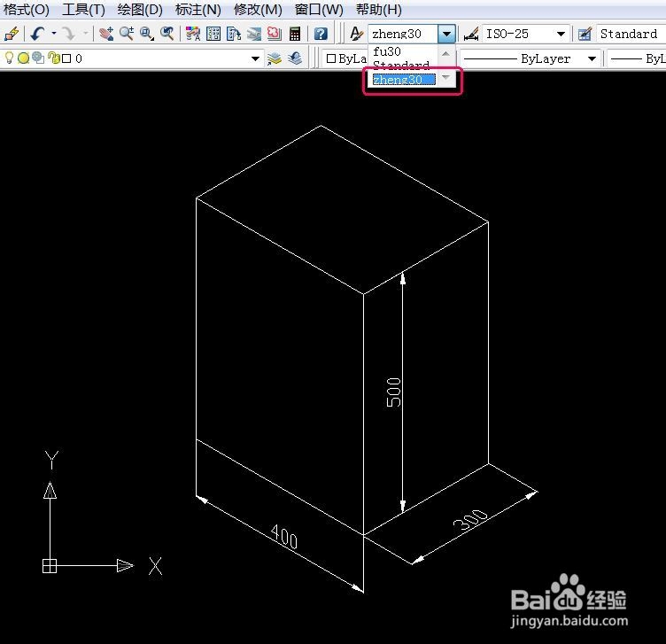The image size is (666, 644).
Task: Click the Redo arrow icon
Action: click(x=68, y=34)
